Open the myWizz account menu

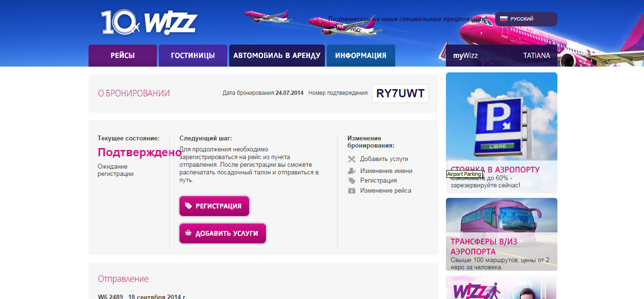[466, 56]
